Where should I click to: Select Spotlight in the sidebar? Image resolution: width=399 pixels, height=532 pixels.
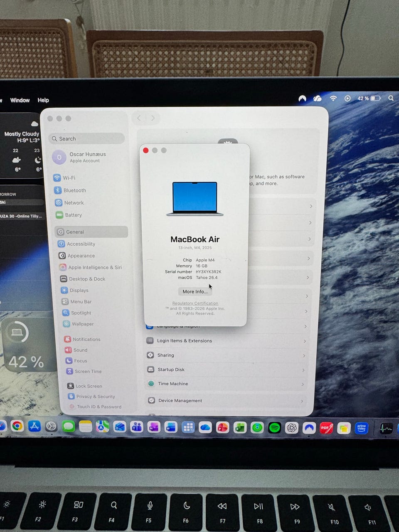click(x=76, y=313)
